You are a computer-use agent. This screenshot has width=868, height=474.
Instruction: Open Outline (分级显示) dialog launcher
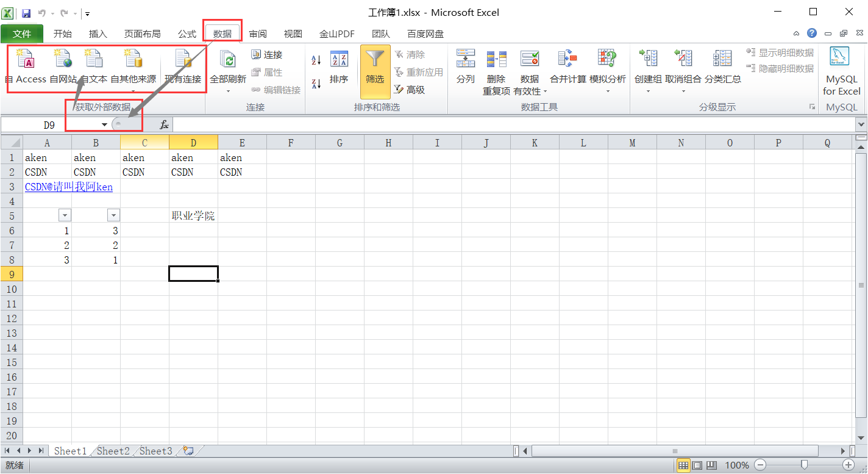[x=812, y=107]
